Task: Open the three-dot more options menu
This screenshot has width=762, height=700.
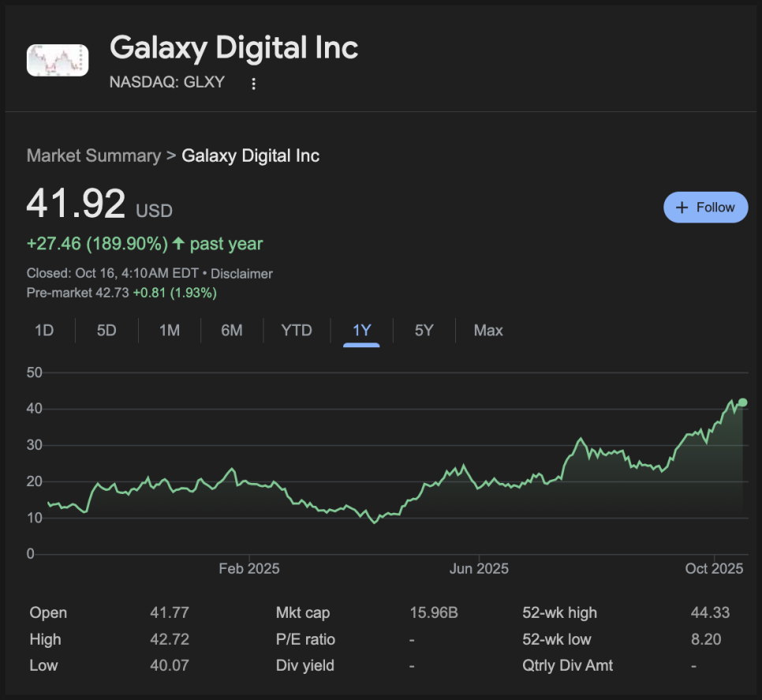Action: [x=253, y=84]
